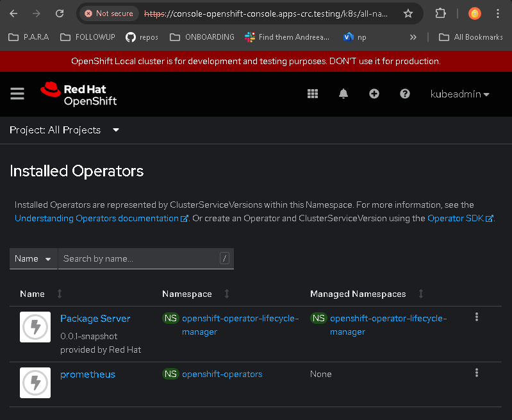512x420 pixels.
Task: Click the browser forward arrow
Action: (x=37, y=13)
